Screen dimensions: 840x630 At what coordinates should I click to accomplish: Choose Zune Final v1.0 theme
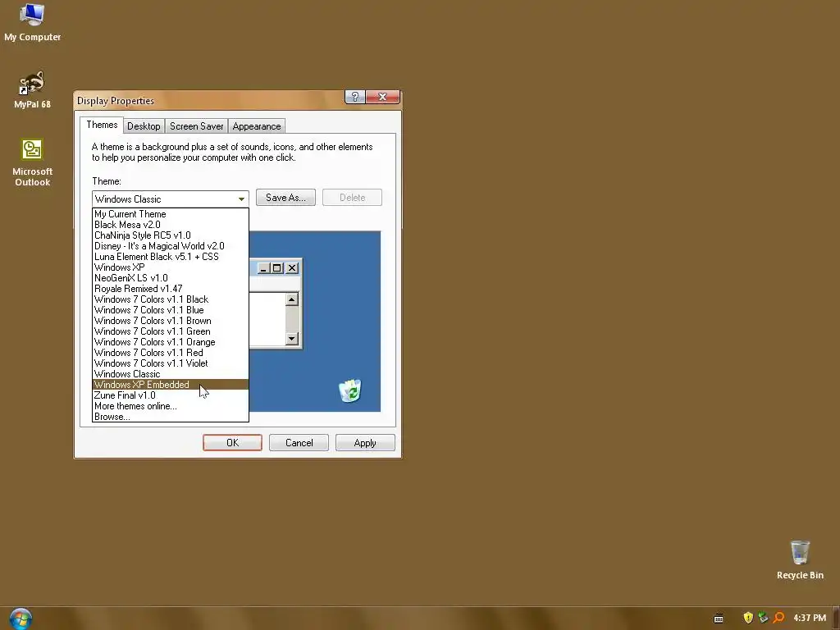pos(171,395)
